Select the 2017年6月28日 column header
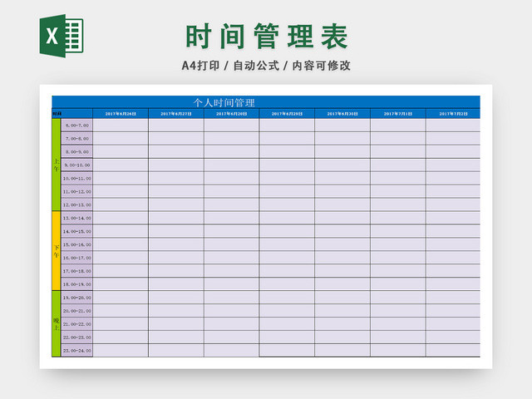This screenshot has height=399, width=532. pyautogui.click(x=232, y=114)
